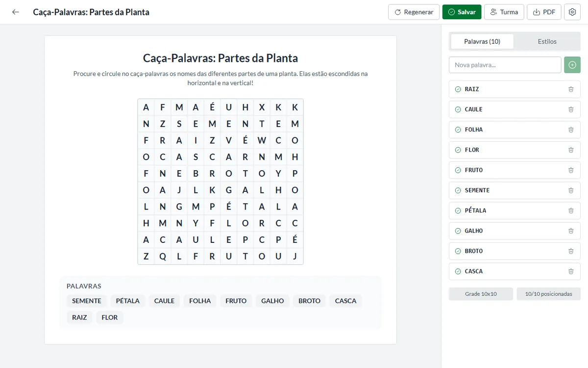Switch to the Palavras (10) tab

point(482,42)
